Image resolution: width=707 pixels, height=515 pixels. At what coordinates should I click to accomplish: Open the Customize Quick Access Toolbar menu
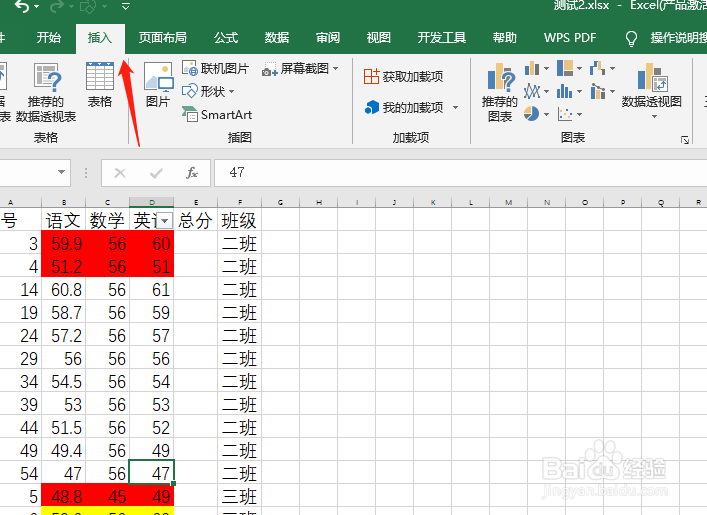[126, 6]
